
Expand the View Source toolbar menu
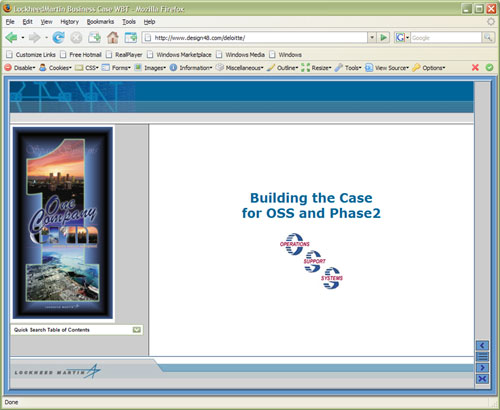(387, 68)
